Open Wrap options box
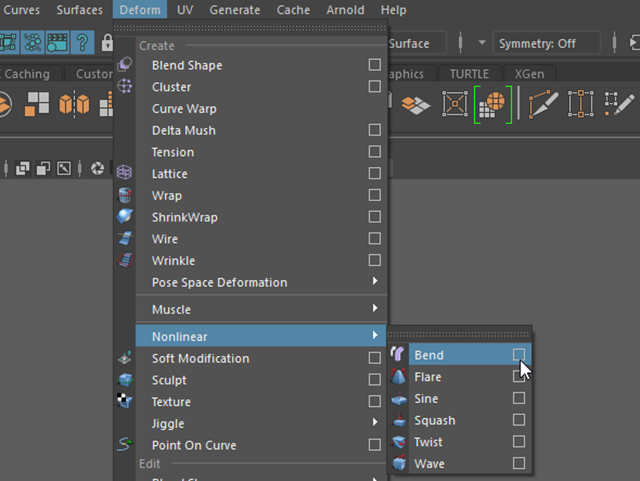Screen dimensions: 640x481 pyautogui.click(x=374, y=195)
